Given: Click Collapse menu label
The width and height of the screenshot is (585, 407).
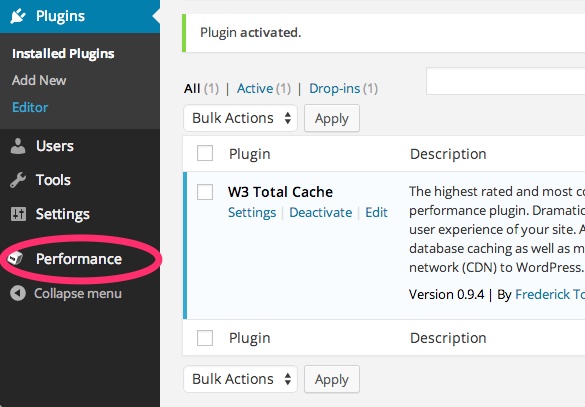Looking at the screenshot, I should [x=78, y=294].
